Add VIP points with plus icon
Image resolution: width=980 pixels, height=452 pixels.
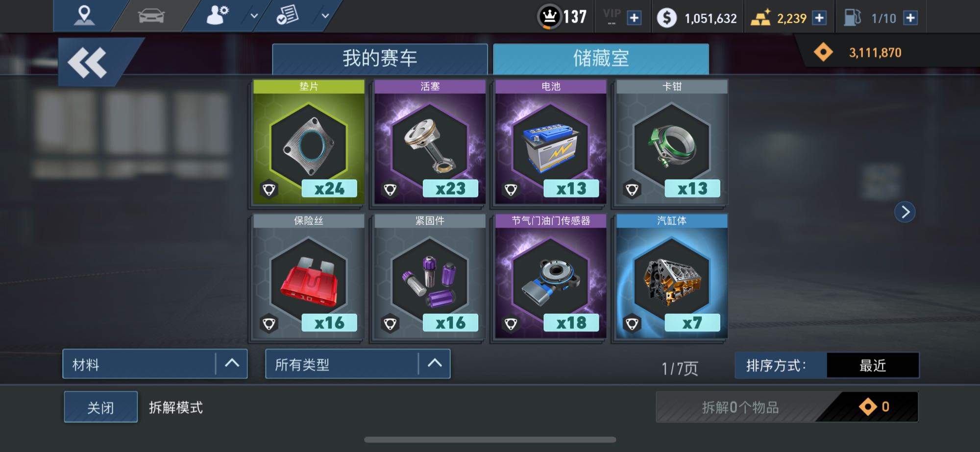pyautogui.click(x=634, y=18)
